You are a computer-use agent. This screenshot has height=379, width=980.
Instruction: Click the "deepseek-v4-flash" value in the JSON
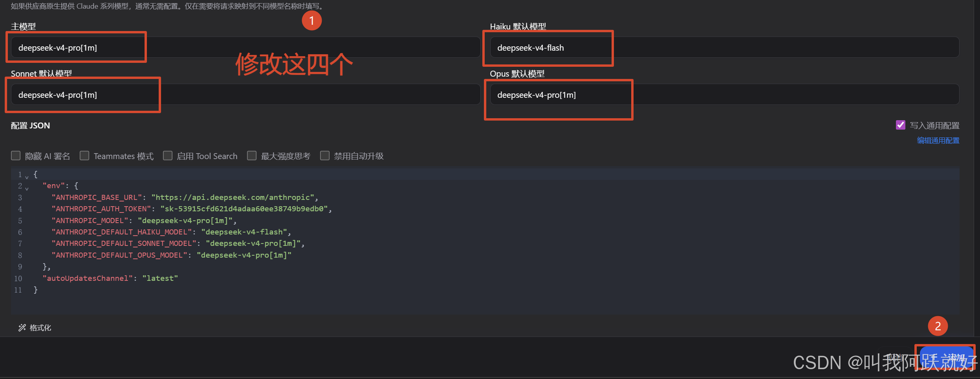click(244, 232)
